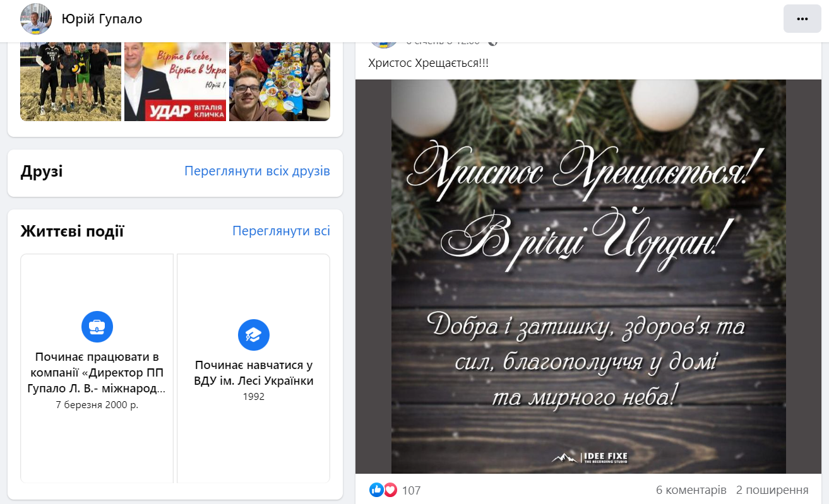
Task: Click Переглянути всі life events link
Action: click(x=281, y=231)
